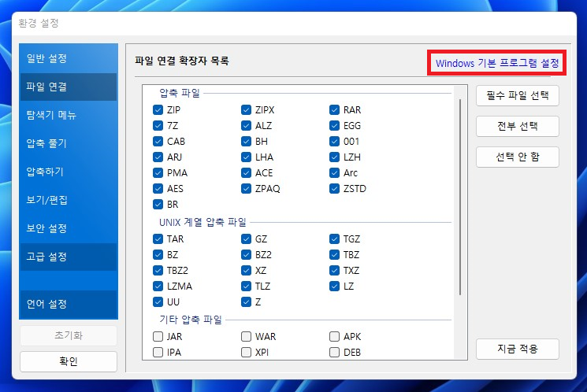Image resolution: width=587 pixels, height=392 pixels.
Task: Click the 초기화 reset button
Action: click(x=69, y=335)
